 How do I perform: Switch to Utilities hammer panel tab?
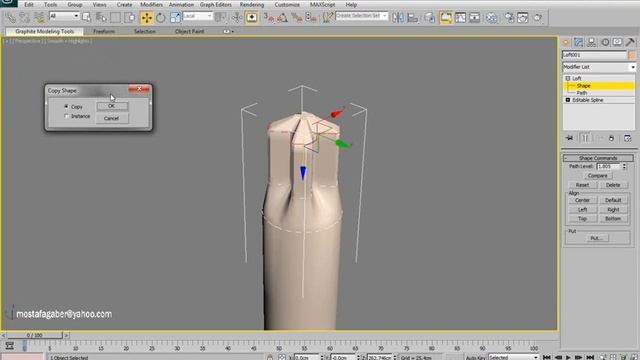point(630,42)
